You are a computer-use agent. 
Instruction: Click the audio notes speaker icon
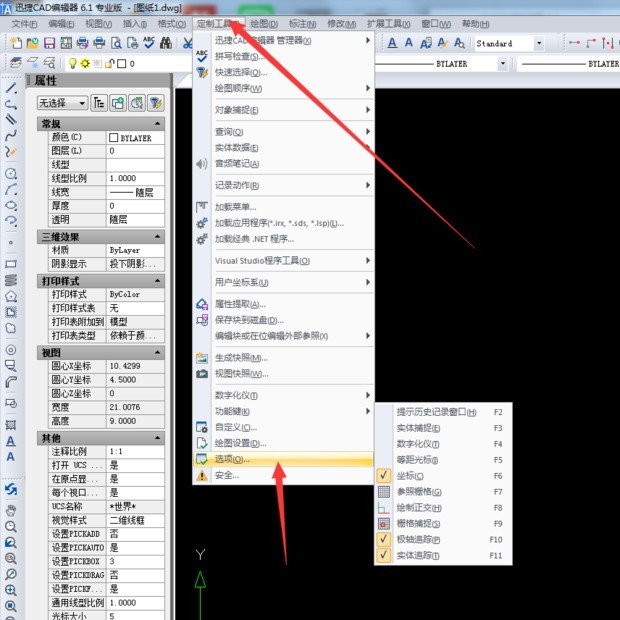(202, 163)
